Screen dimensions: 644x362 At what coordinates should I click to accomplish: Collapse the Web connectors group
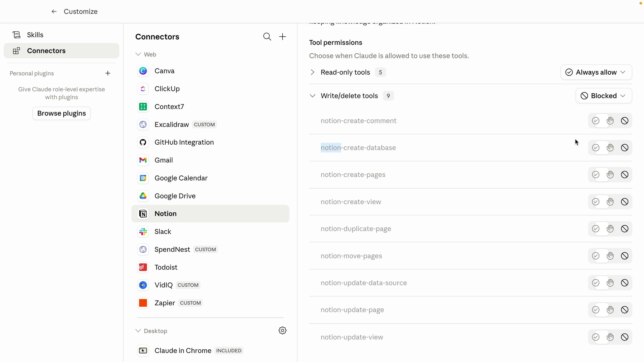(138, 54)
